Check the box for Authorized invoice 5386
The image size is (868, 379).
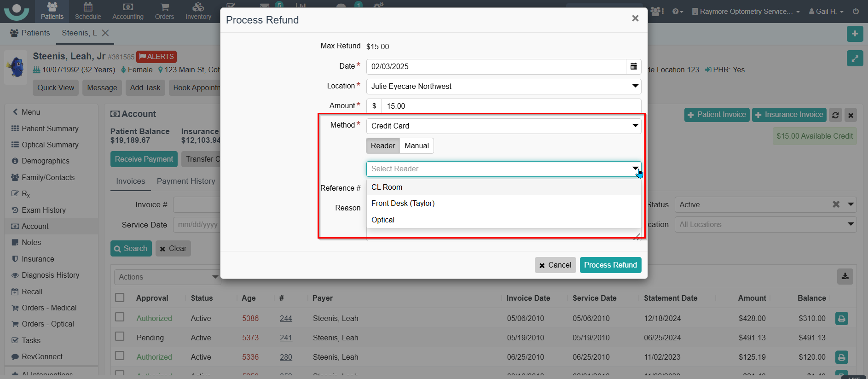[x=120, y=317]
